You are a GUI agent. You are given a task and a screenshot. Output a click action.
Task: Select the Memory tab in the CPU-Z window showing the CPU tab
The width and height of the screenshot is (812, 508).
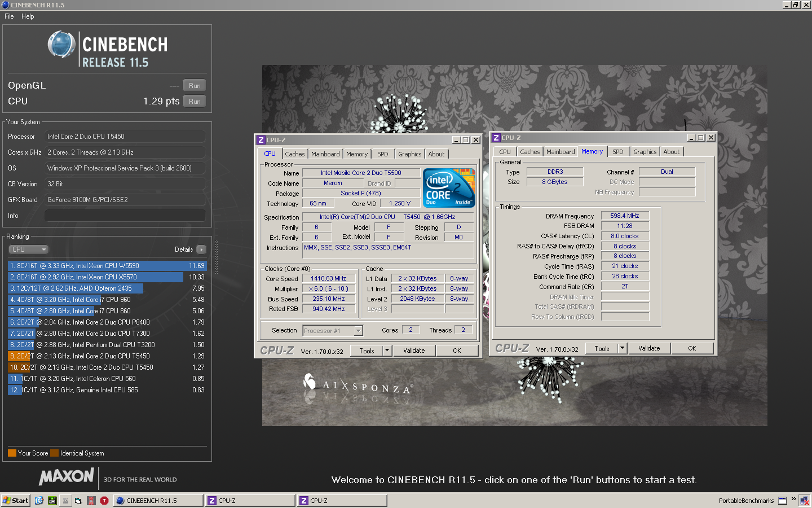[x=357, y=154]
